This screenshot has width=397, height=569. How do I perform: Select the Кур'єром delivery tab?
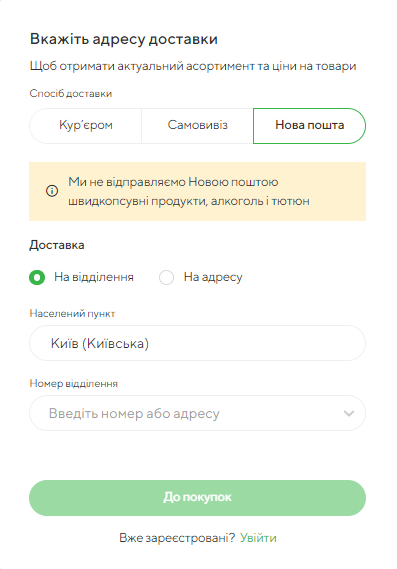[86, 126]
